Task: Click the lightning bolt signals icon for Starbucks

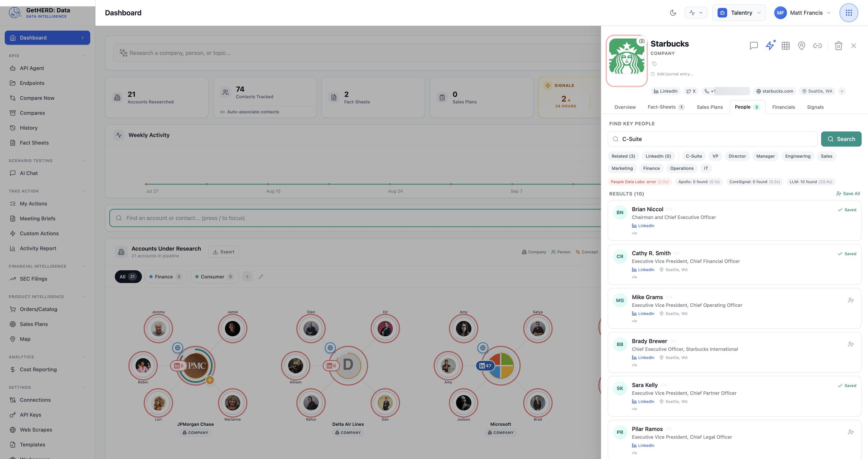Action: (x=770, y=46)
